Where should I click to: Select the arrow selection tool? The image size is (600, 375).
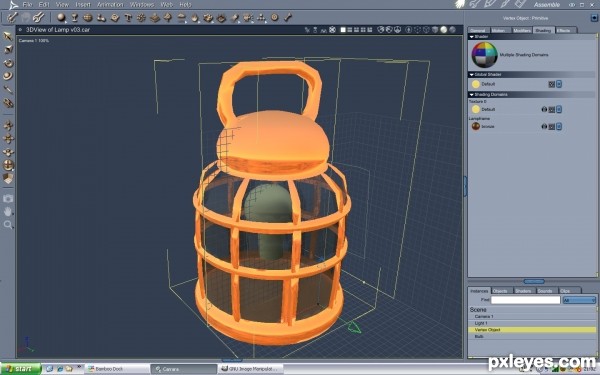pyautogui.click(x=8, y=36)
